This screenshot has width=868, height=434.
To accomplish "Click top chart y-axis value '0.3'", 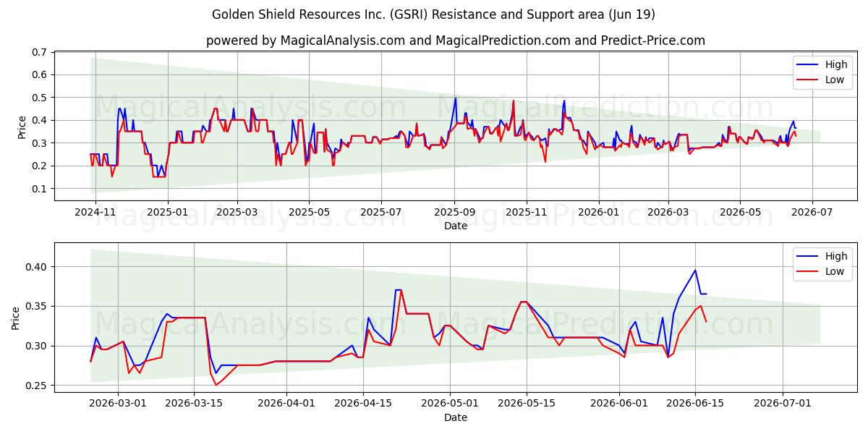I will pyautogui.click(x=39, y=143).
